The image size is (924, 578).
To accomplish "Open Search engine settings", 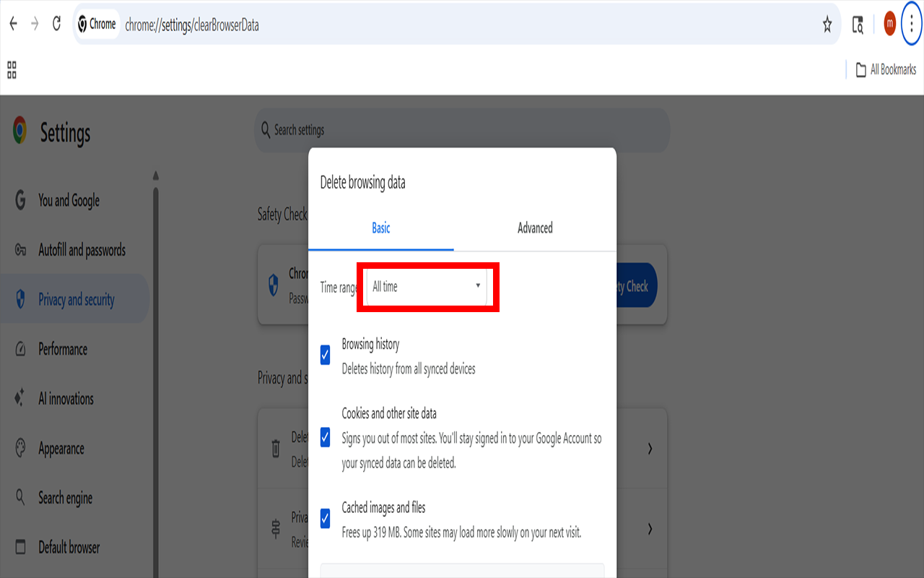I will [x=65, y=498].
